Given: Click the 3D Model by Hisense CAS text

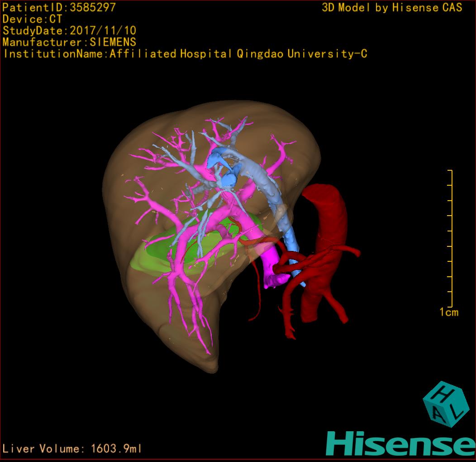Looking at the screenshot, I should pos(392,7).
